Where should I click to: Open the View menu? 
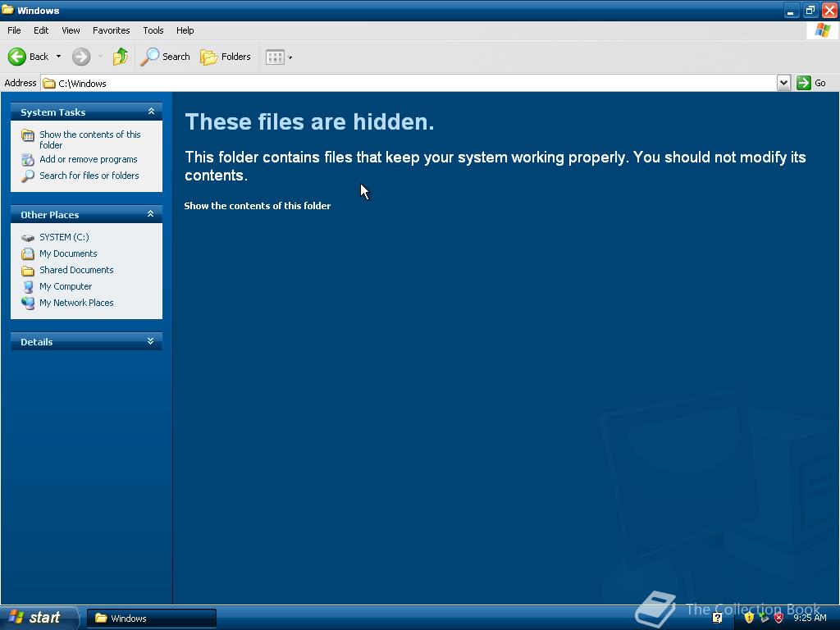click(x=71, y=30)
